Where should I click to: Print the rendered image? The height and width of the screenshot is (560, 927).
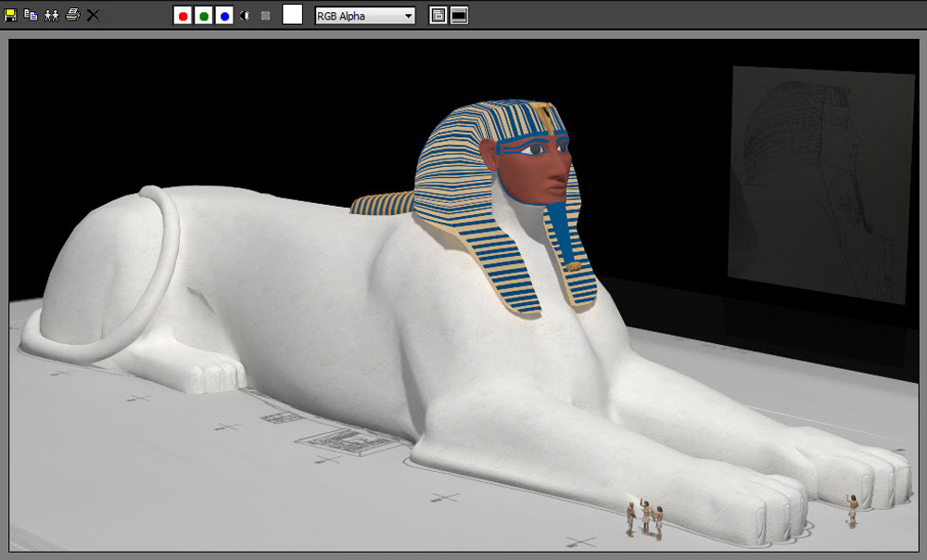click(72, 14)
